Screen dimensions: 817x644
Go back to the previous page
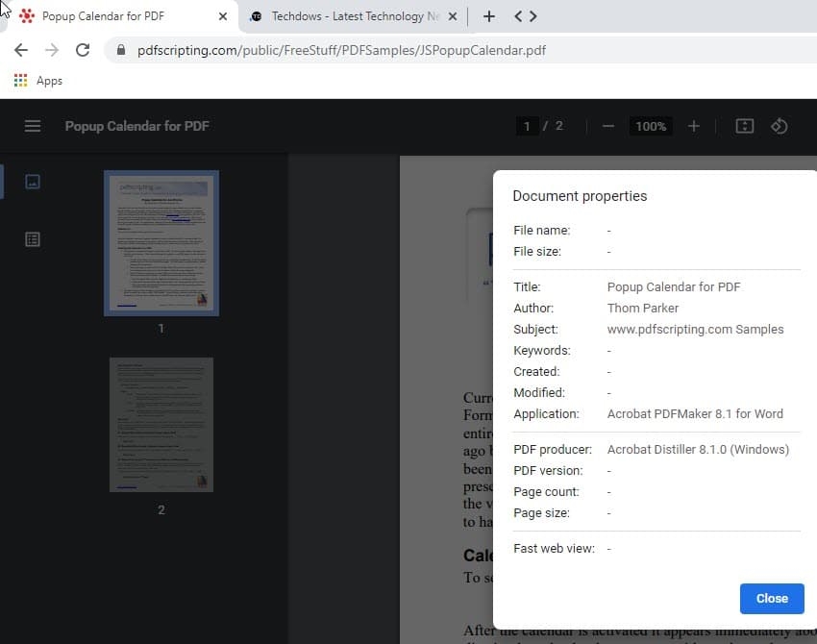tap(21, 50)
